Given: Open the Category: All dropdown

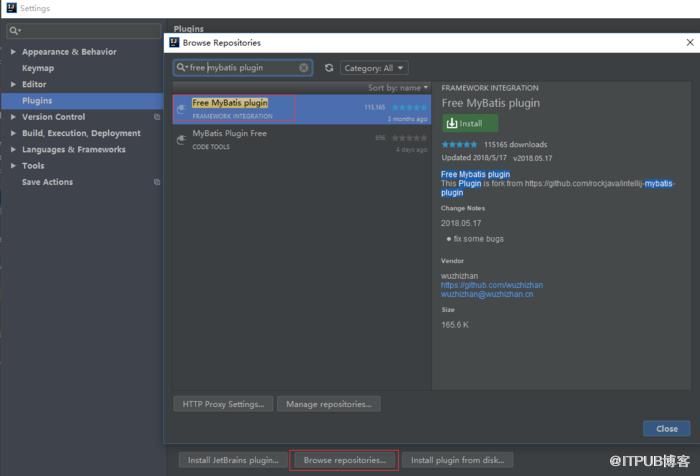Looking at the screenshot, I should [374, 68].
